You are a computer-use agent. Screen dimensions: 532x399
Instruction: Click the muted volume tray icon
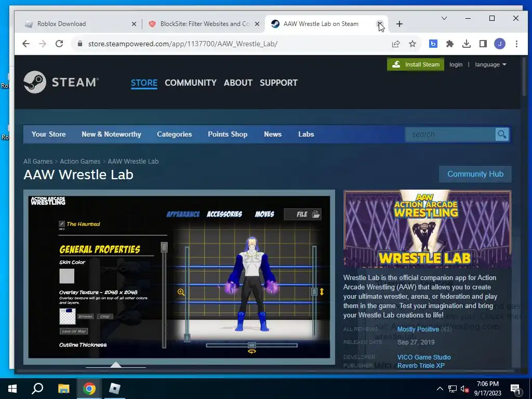click(x=464, y=389)
